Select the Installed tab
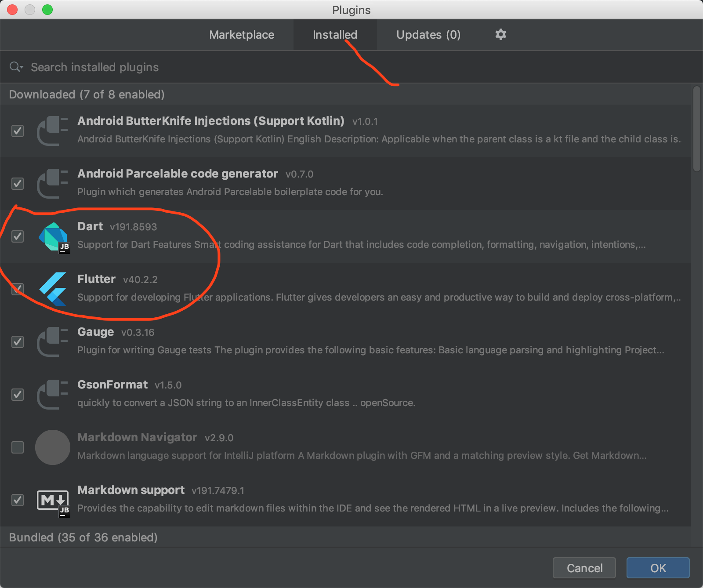Image resolution: width=703 pixels, height=588 pixels. [x=335, y=35]
